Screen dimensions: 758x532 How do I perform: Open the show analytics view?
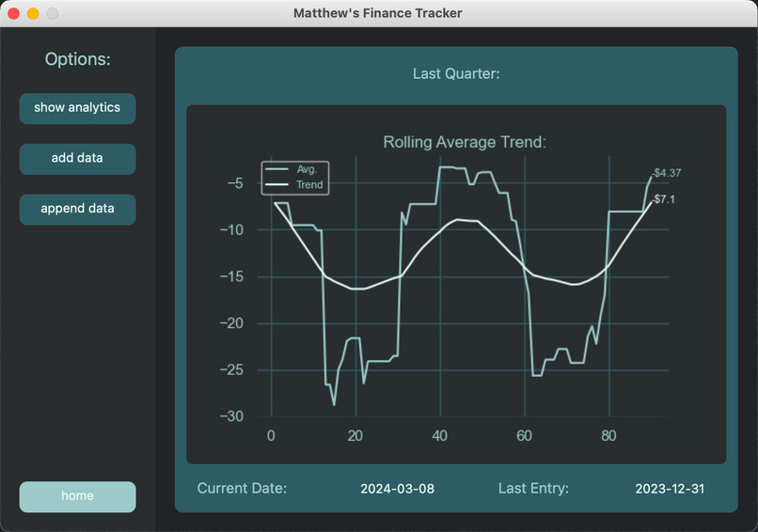pyautogui.click(x=77, y=108)
